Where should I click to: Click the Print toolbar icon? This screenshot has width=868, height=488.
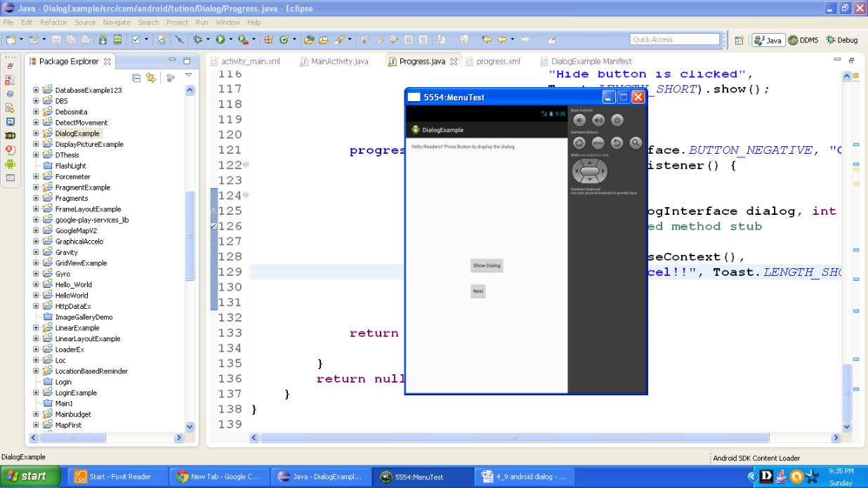pyautogui.click(x=85, y=40)
